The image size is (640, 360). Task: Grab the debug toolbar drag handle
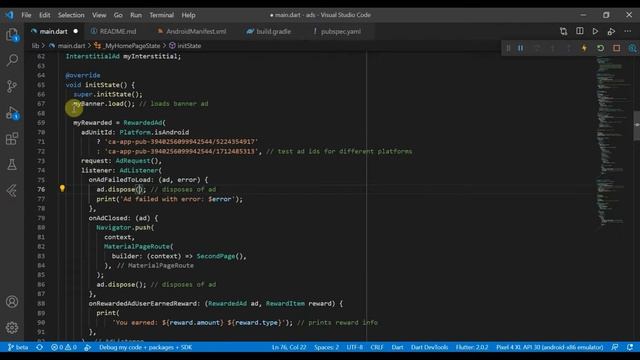[x=508, y=48]
